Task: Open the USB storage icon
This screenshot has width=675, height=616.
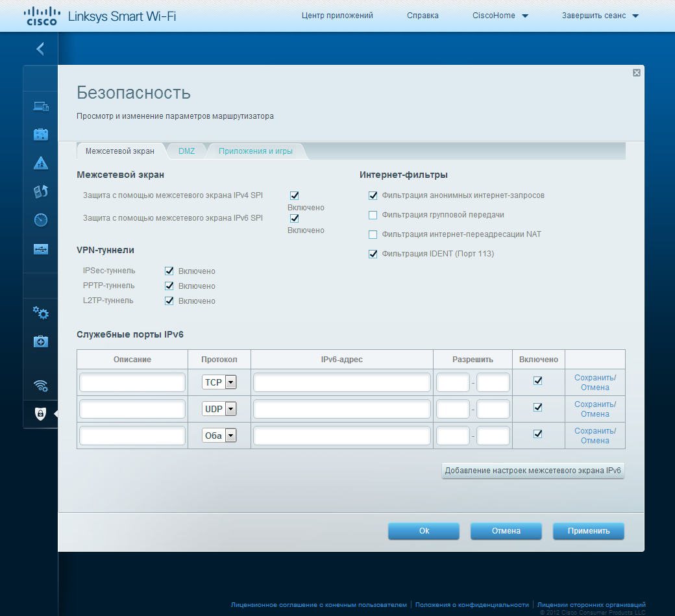Action: point(41,249)
